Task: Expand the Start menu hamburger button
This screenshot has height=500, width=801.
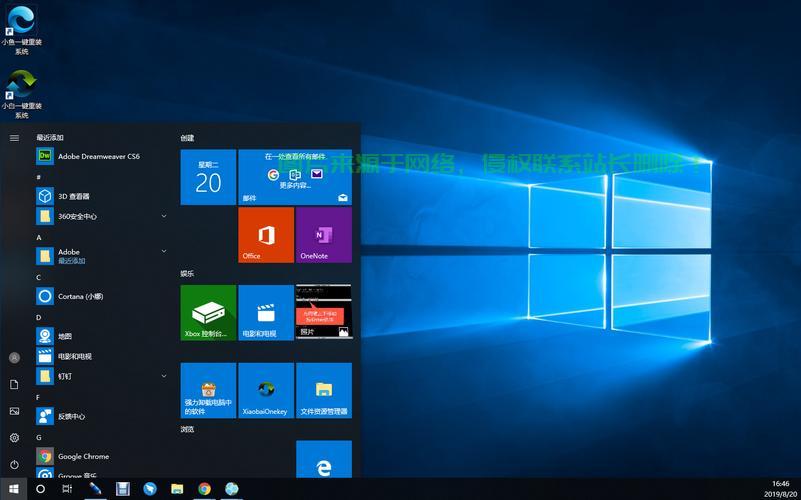Action: click(x=14, y=138)
